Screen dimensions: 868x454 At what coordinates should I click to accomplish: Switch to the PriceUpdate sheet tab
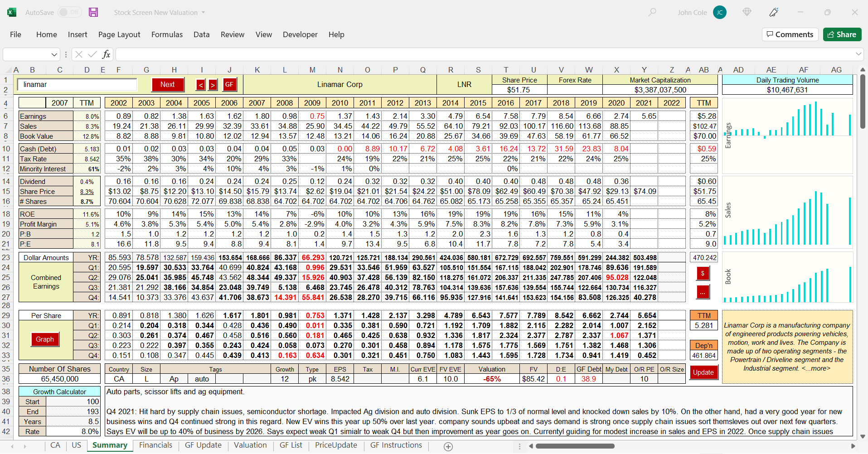(336, 445)
